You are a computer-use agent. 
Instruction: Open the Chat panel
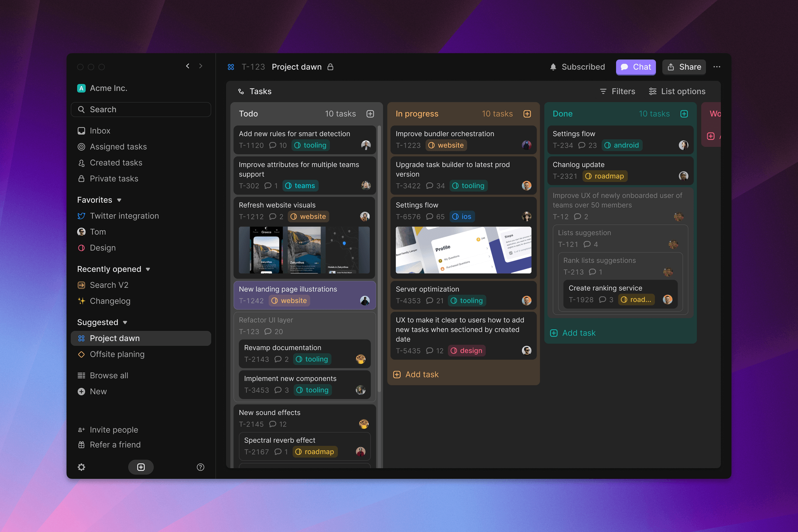pos(636,67)
